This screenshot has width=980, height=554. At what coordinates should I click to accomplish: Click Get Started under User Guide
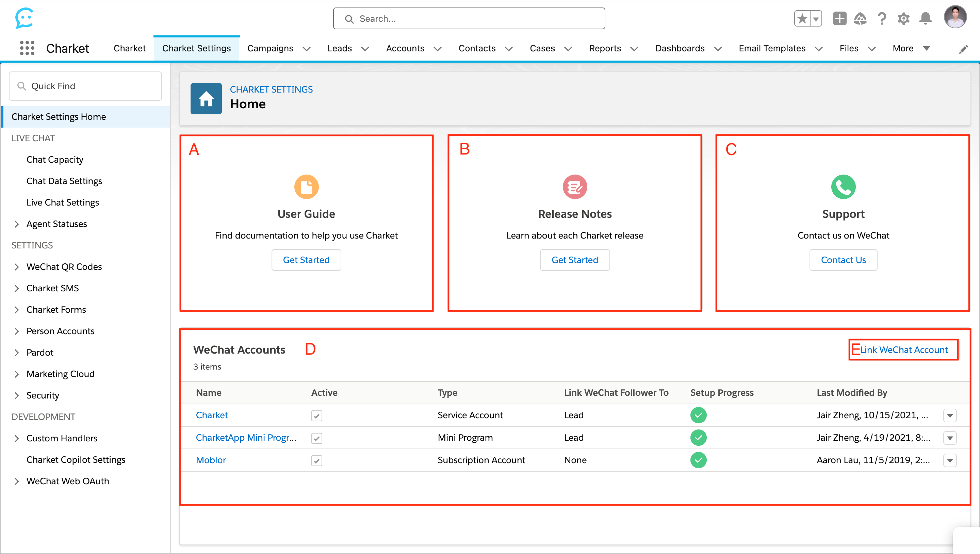[x=306, y=260]
